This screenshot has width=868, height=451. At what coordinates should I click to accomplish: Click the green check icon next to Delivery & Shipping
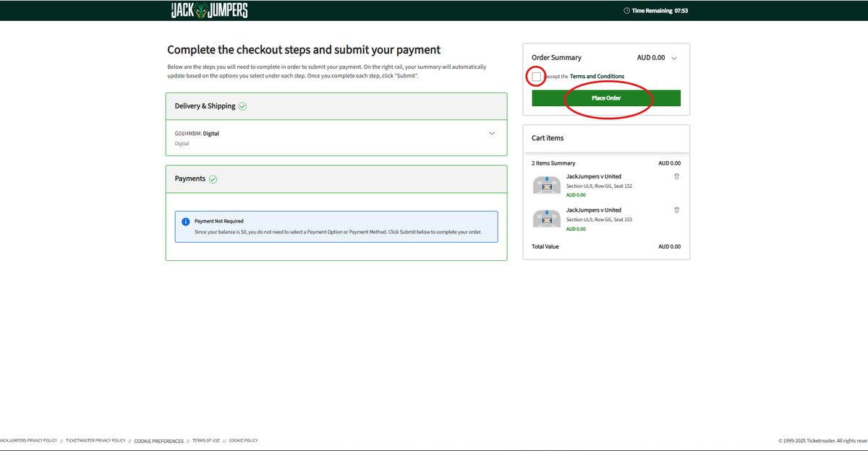(243, 106)
